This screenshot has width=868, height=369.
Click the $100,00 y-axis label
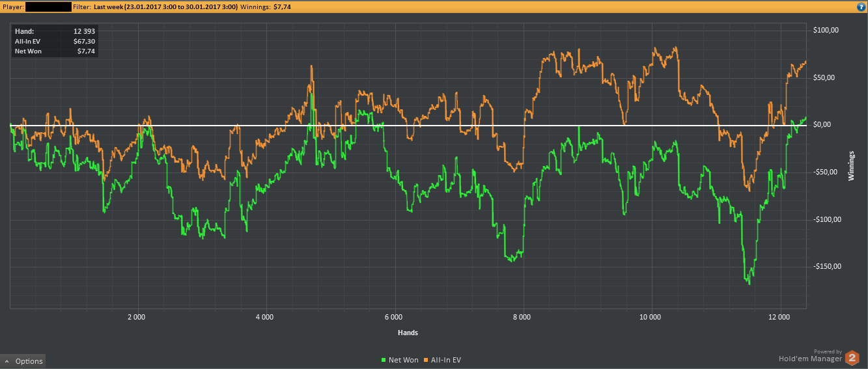coord(826,30)
